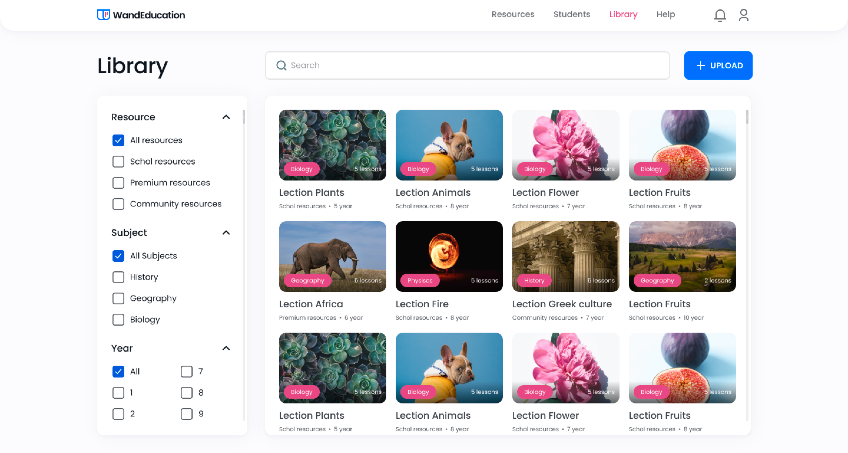This screenshot has width=848, height=453.
Task: Uncheck the All resources checkbox
Action: [118, 141]
